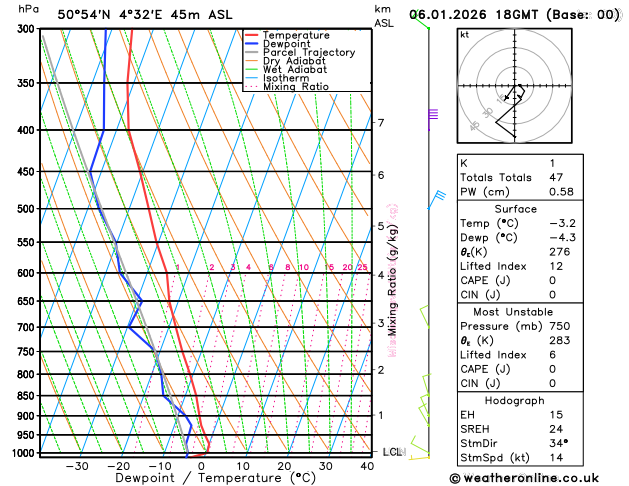The image size is (629, 486).
Task: Click the 1000 pressure level label
Action: (x=25, y=454)
